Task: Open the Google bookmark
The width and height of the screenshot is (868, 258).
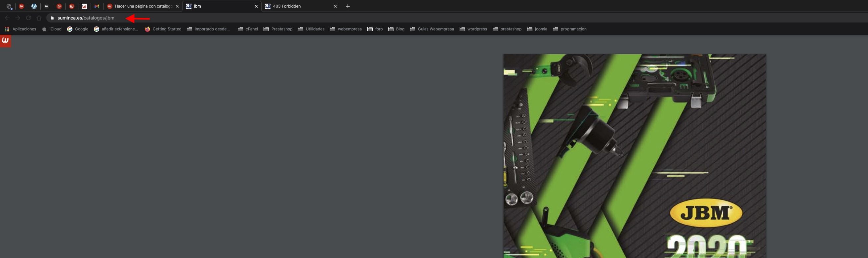Action: (x=78, y=29)
